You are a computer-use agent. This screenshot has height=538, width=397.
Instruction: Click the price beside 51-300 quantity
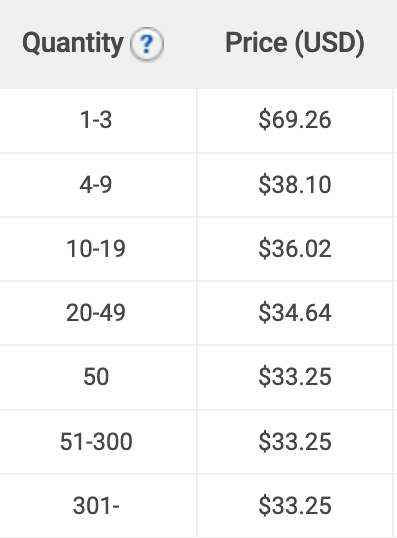pos(295,442)
